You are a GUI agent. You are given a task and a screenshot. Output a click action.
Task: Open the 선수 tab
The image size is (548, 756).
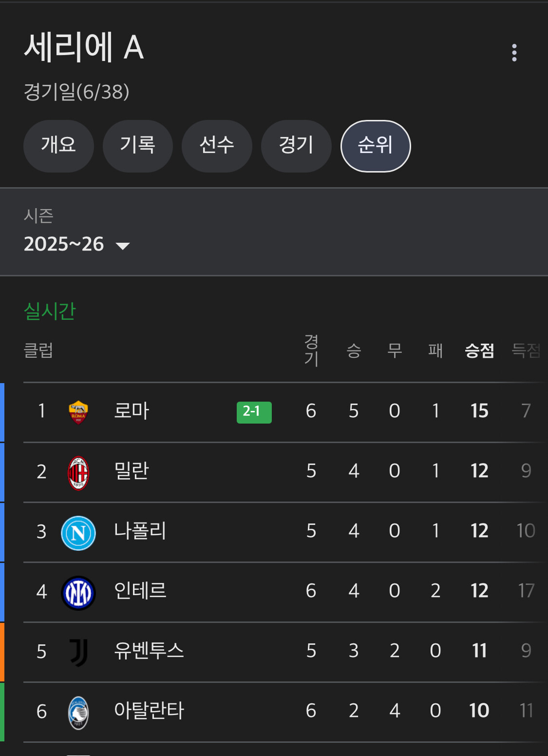[217, 146]
